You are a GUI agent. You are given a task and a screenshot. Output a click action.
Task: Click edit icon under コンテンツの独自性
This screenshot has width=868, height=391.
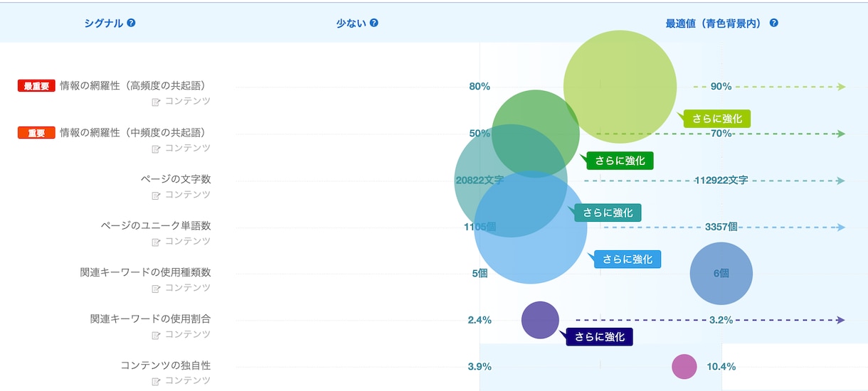pyautogui.click(x=156, y=381)
